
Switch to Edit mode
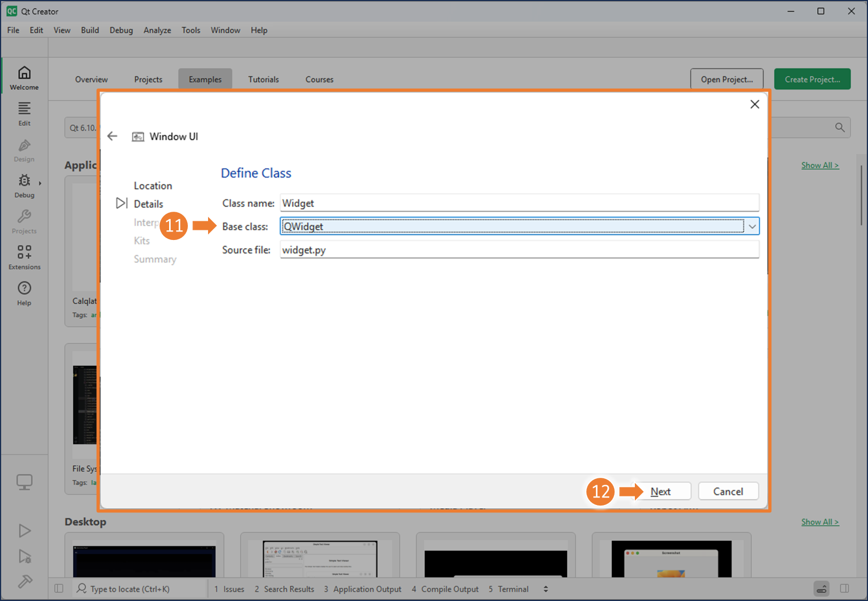click(24, 114)
